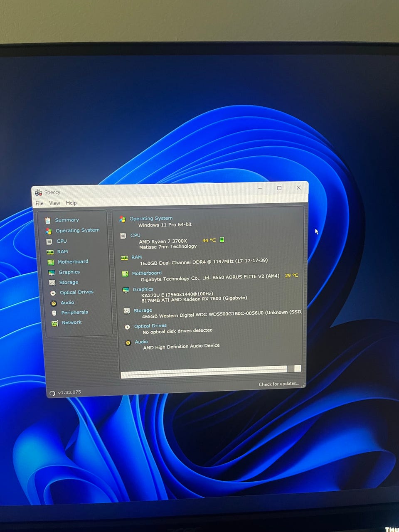
Task: Open the View menu
Action: [54, 203]
